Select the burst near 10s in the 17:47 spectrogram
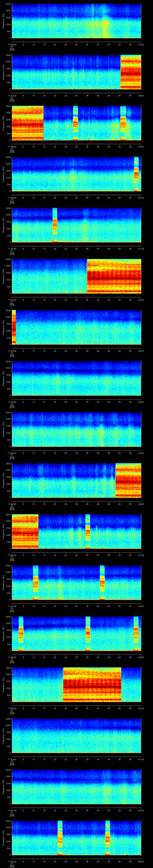Screen dimensions: 153x868 [36, 583]
